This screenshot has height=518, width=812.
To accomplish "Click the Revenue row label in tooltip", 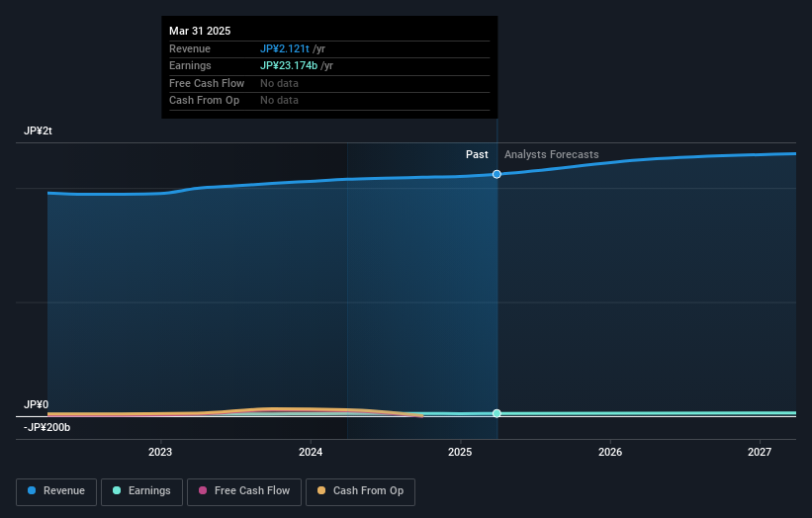I will pyautogui.click(x=190, y=48).
